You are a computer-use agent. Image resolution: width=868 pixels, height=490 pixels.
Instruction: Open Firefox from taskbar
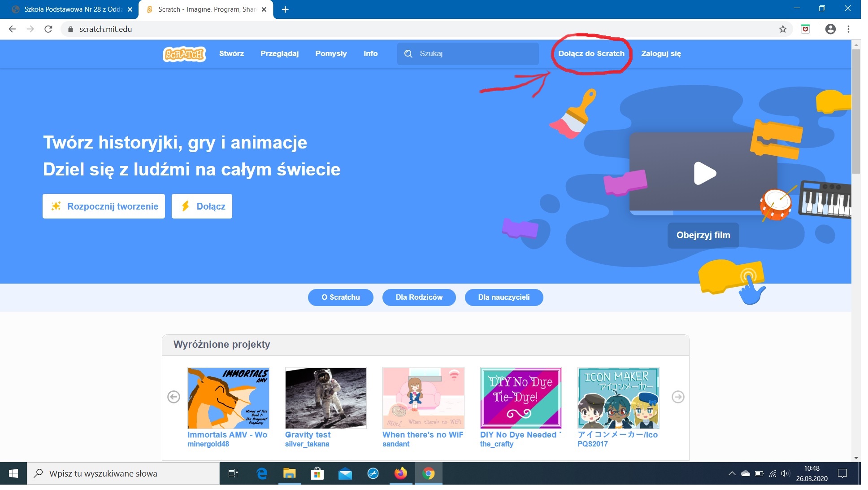pos(400,473)
